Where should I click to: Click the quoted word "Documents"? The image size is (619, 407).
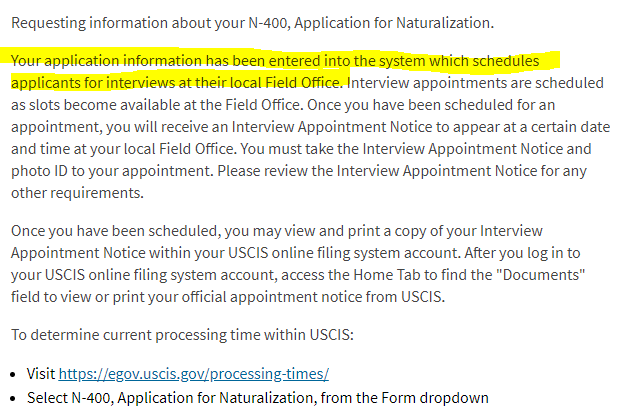(541, 275)
